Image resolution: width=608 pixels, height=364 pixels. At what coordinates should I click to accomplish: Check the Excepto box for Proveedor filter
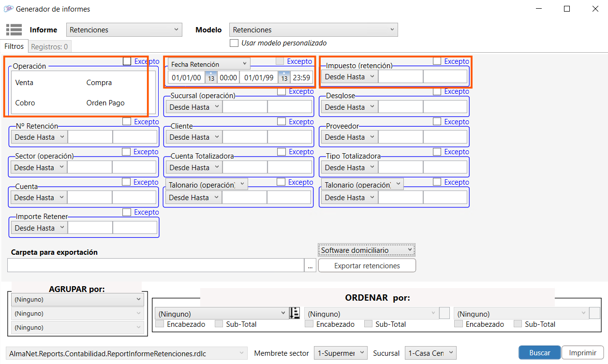437,122
